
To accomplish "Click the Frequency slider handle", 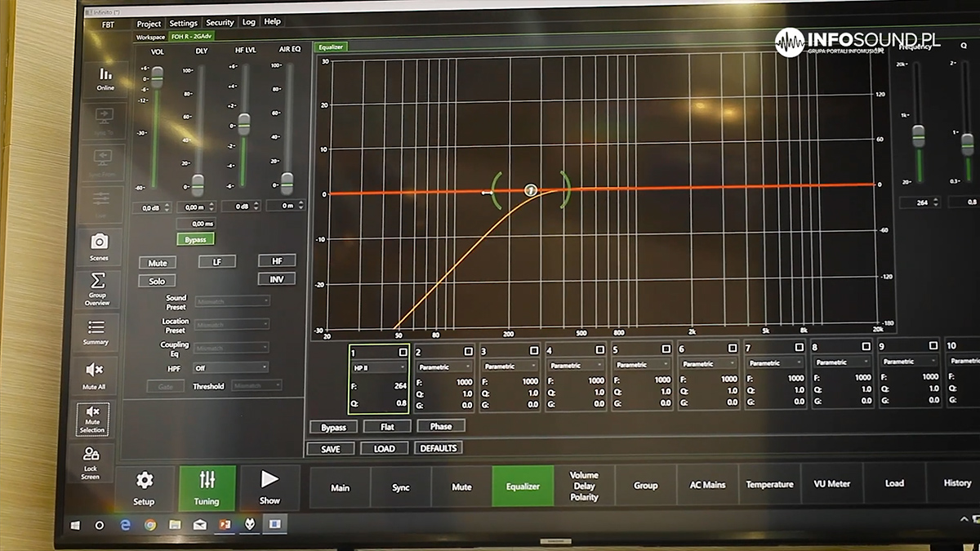I will click(x=918, y=135).
